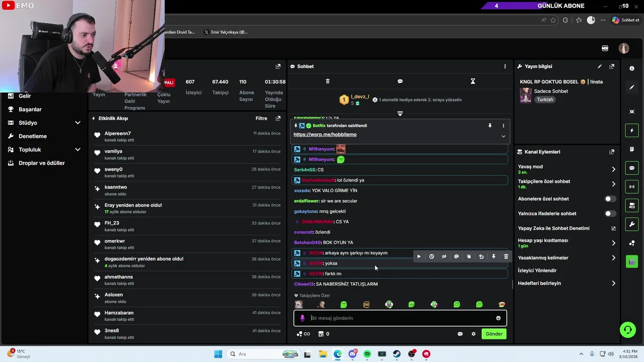Click the wrench tools sidebar icon

632,224
